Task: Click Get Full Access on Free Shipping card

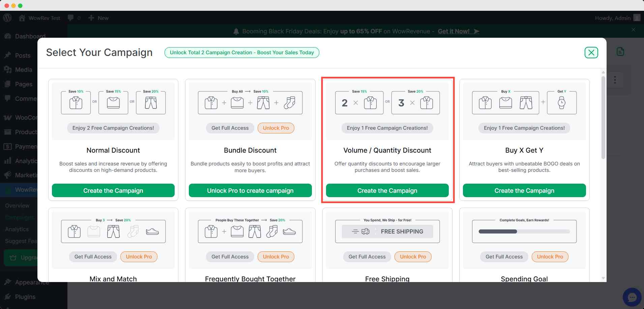Action: click(367, 257)
